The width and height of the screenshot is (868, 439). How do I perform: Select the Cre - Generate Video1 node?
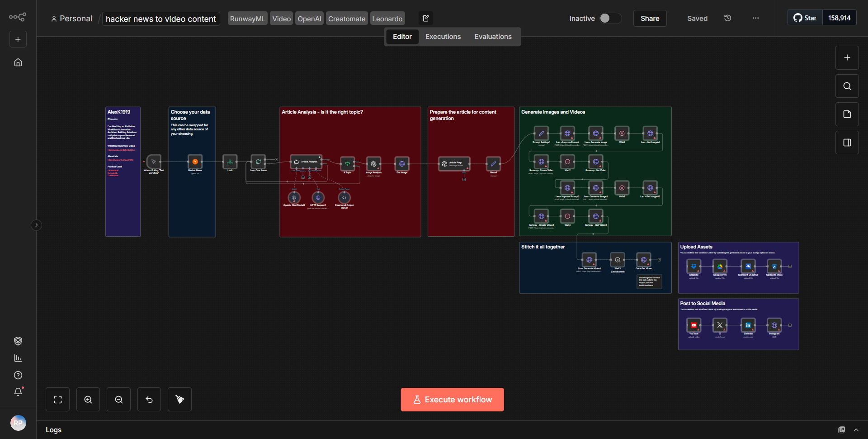pos(589,260)
